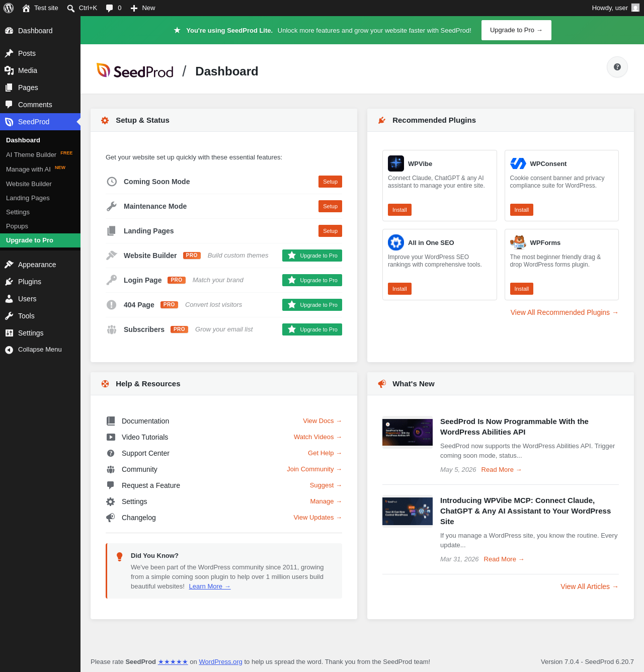This screenshot has width=644, height=672.
Task: Install the WPVibe plugin
Action: [x=399, y=210]
